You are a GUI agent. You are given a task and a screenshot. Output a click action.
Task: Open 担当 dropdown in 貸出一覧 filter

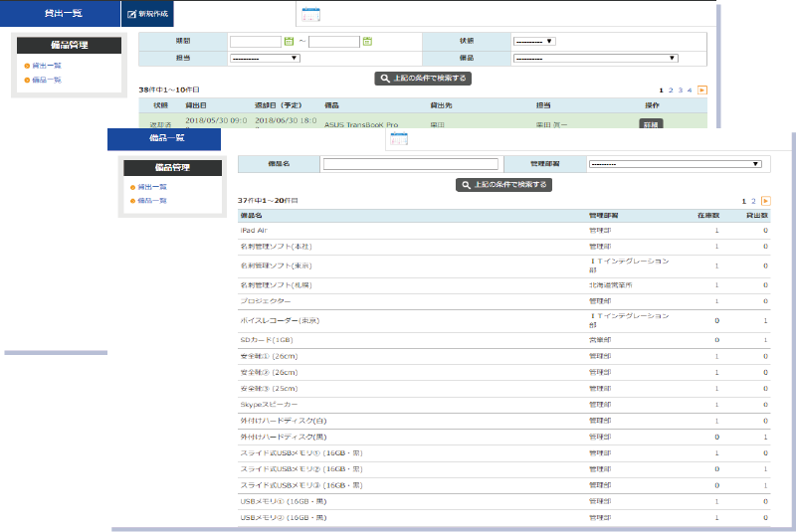pos(265,59)
